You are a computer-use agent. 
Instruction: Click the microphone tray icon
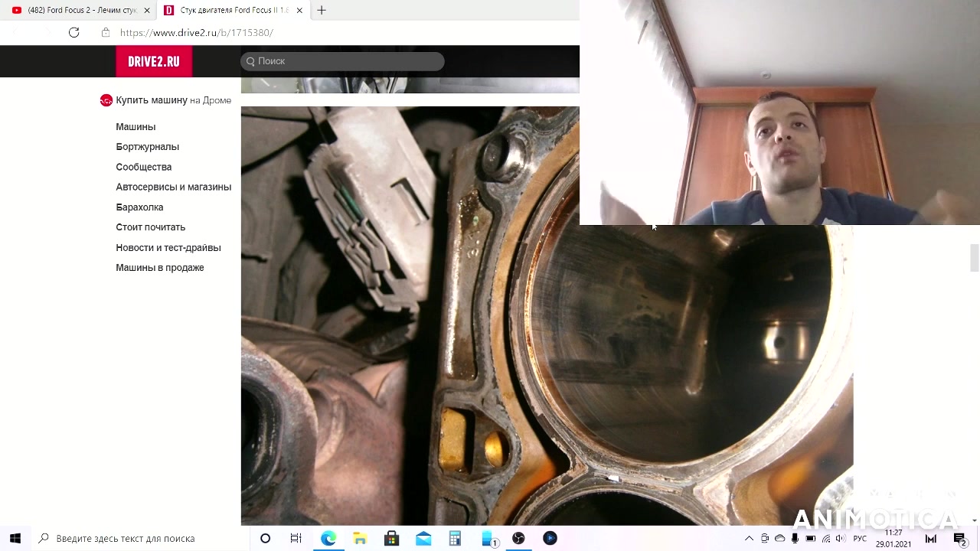tap(795, 539)
